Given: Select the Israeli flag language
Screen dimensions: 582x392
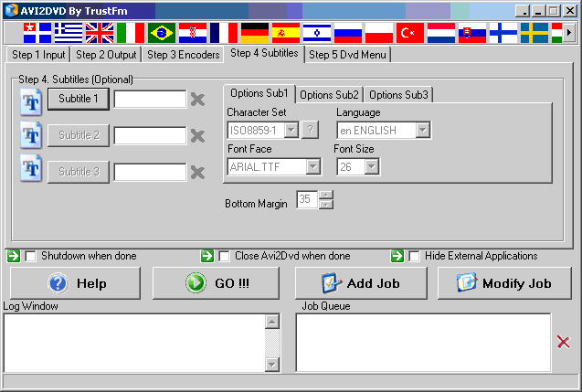Looking at the screenshot, I should point(317,33).
